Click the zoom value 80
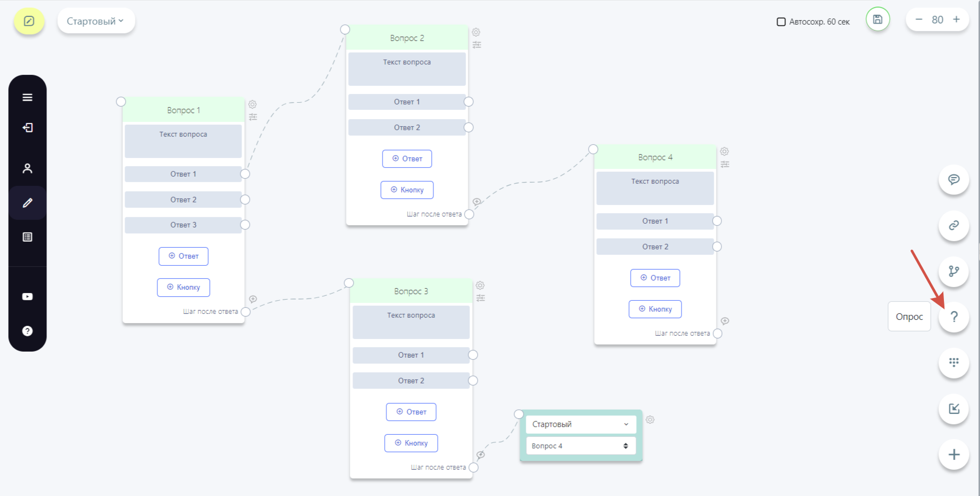Screen dimensions: 980x496 [937, 20]
